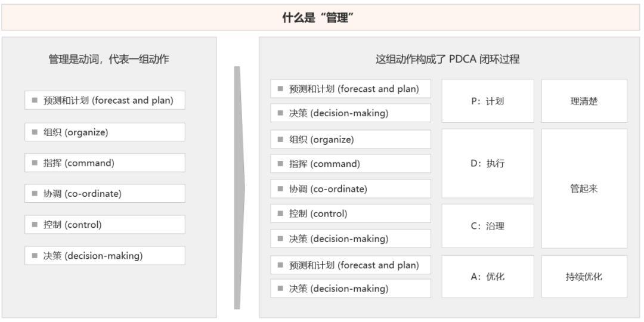Click the left panel's forecast and plan box
The width and height of the screenshot is (644, 322).
pyautogui.click(x=105, y=100)
